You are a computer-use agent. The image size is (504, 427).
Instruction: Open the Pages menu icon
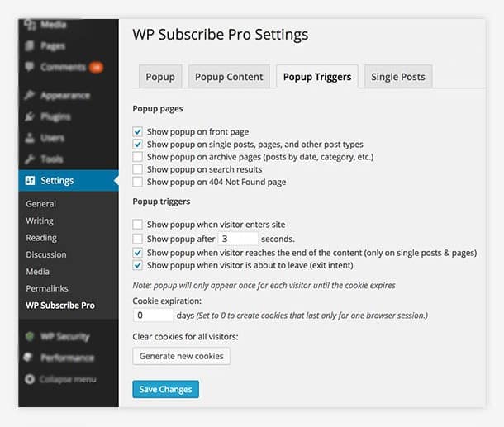click(30, 46)
